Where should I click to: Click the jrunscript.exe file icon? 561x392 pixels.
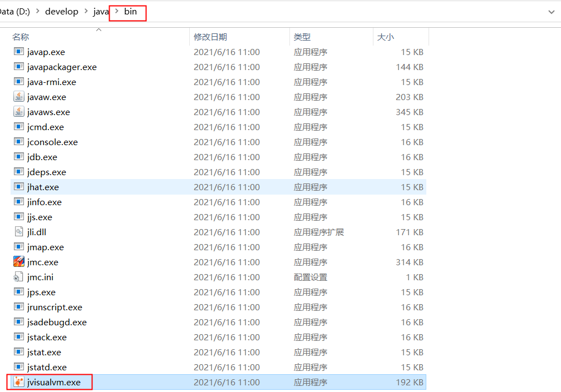click(18, 306)
